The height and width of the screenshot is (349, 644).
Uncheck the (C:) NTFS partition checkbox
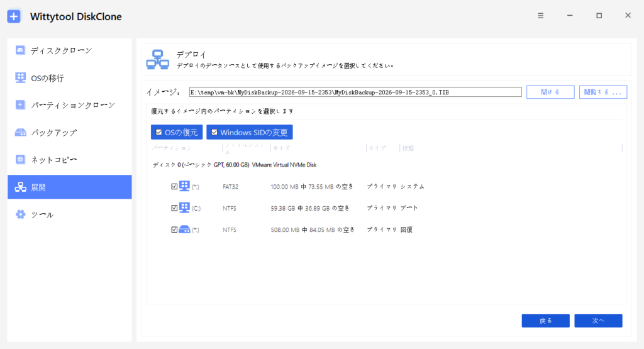click(x=174, y=208)
